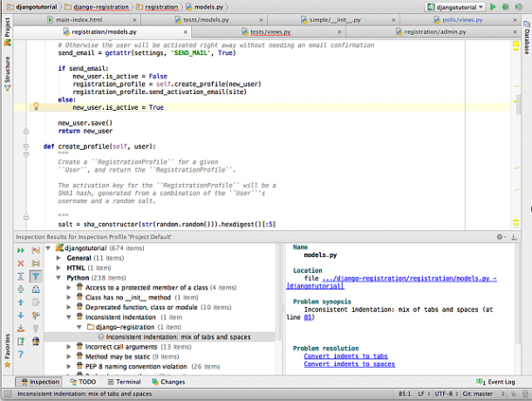Image resolution: width=532 pixels, height=401 pixels.
Task: Click the gray quick-fix lightbulb in toolbar
Action: point(36,328)
